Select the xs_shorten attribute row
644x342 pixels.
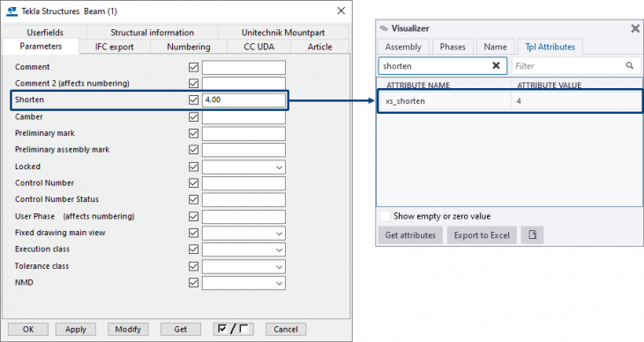point(509,101)
